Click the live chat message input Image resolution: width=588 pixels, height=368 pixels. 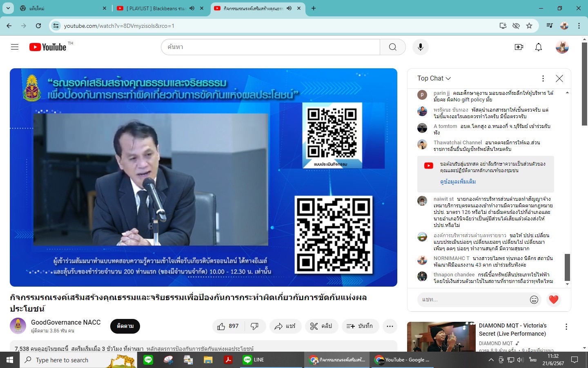click(474, 300)
